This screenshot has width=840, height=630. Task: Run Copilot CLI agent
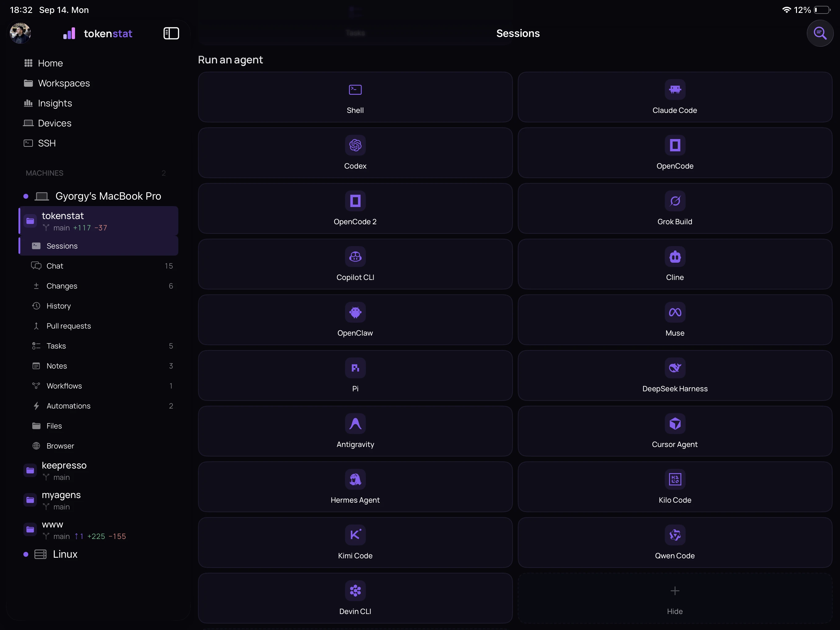point(355,264)
